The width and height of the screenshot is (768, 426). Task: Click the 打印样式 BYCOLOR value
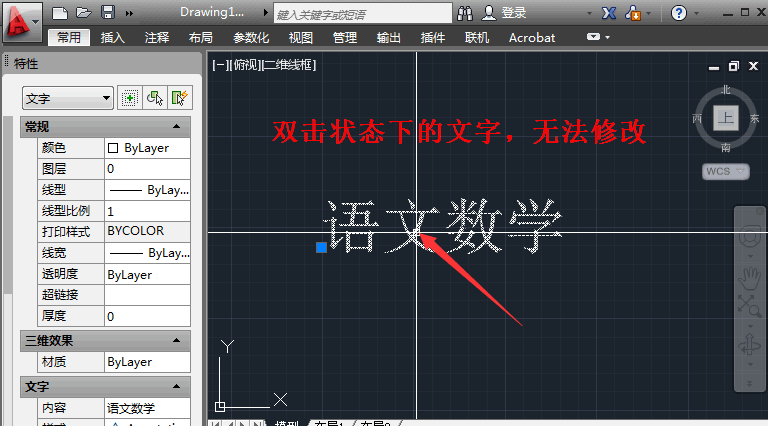coord(147,231)
